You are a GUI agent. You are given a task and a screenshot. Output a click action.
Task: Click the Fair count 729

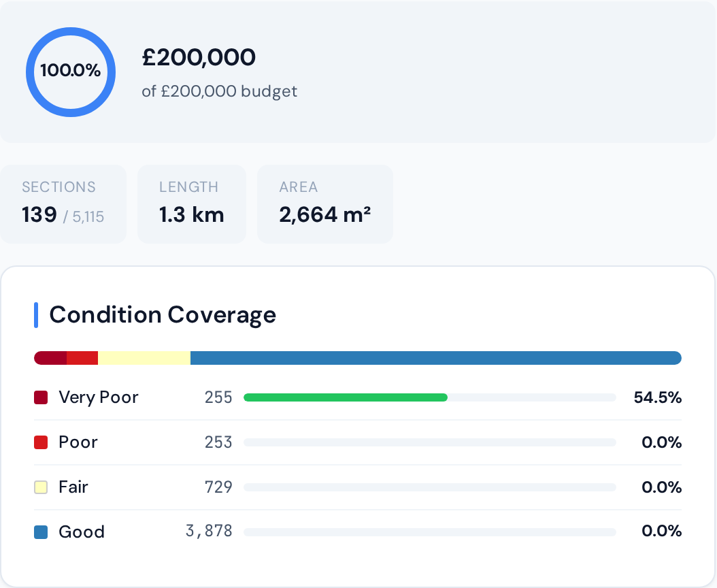point(218,487)
